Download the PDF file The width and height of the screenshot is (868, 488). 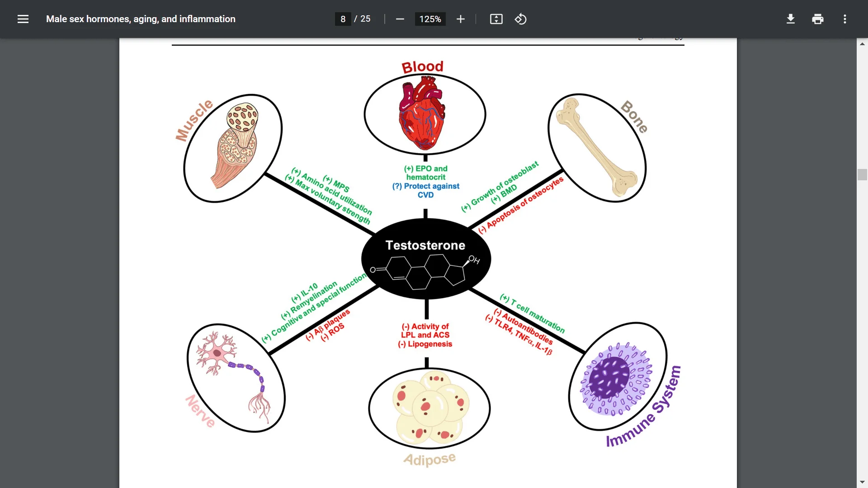click(x=791, y=19)
